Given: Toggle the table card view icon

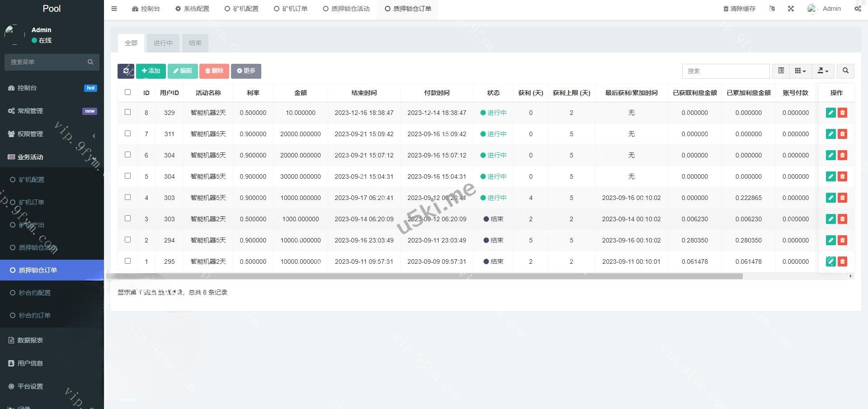Looking at the screenshot, I should point(781,71).
